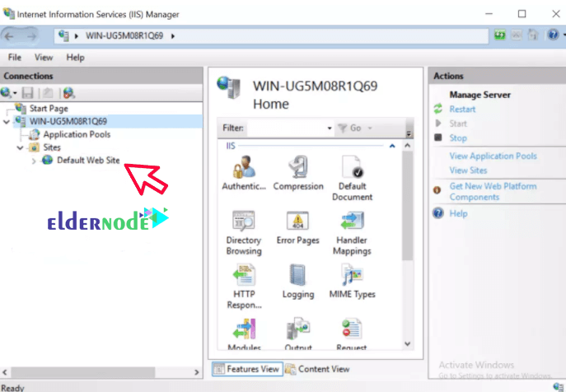This screenshot has height=392, width=566.
Task: Open the Filter dropdown arrow
Action: tap(330, 128)
